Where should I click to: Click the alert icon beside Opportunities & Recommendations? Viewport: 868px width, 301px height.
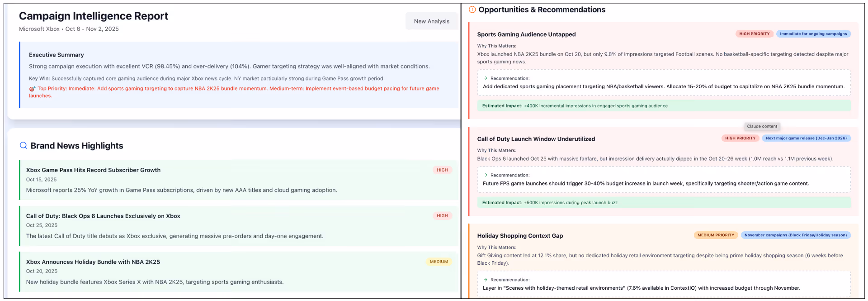coord(472,10)
